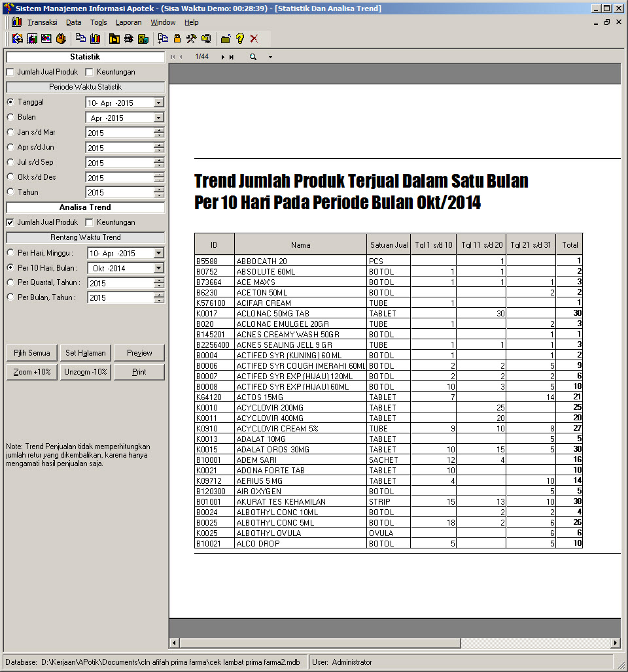Click the orange padlock toolbar icon

[x=177, y=39]
